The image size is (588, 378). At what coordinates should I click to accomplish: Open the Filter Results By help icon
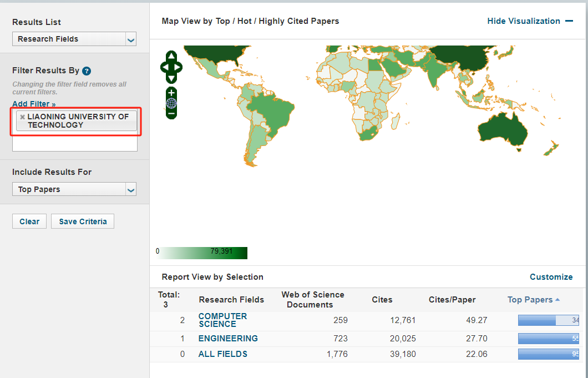[x=86, y=71]
